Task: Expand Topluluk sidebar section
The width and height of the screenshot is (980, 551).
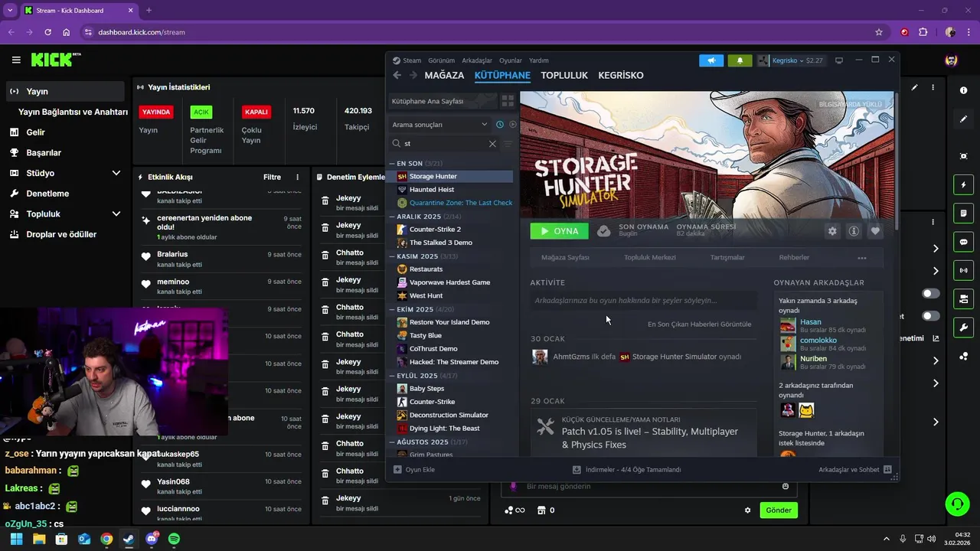Action: [116, 214]
